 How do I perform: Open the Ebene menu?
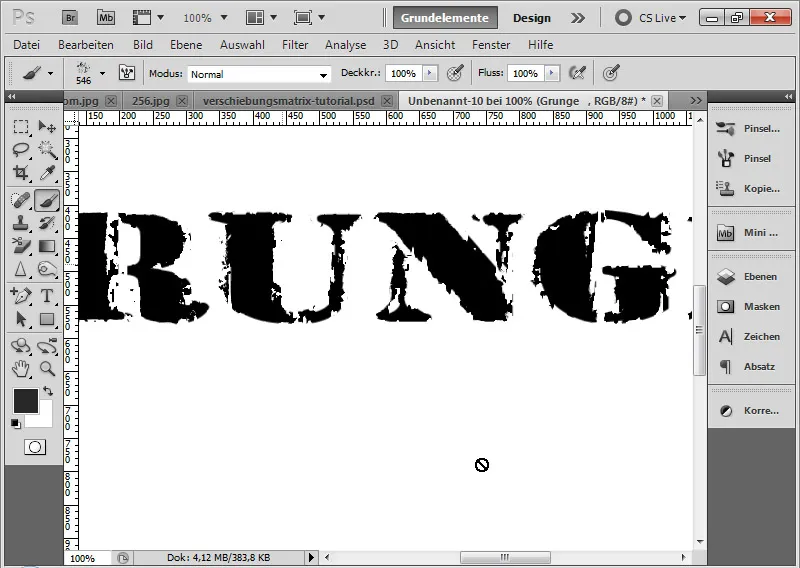click(186, 45)
